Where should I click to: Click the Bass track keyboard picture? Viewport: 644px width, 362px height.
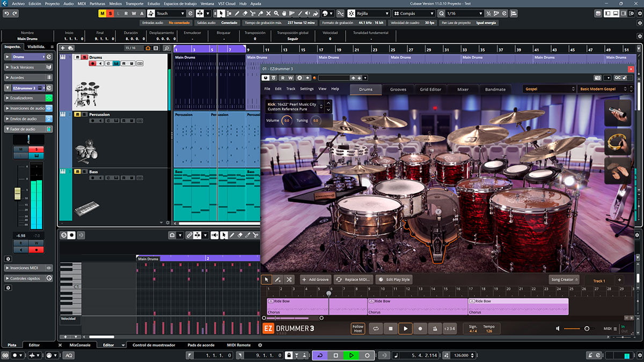(87, 209)
